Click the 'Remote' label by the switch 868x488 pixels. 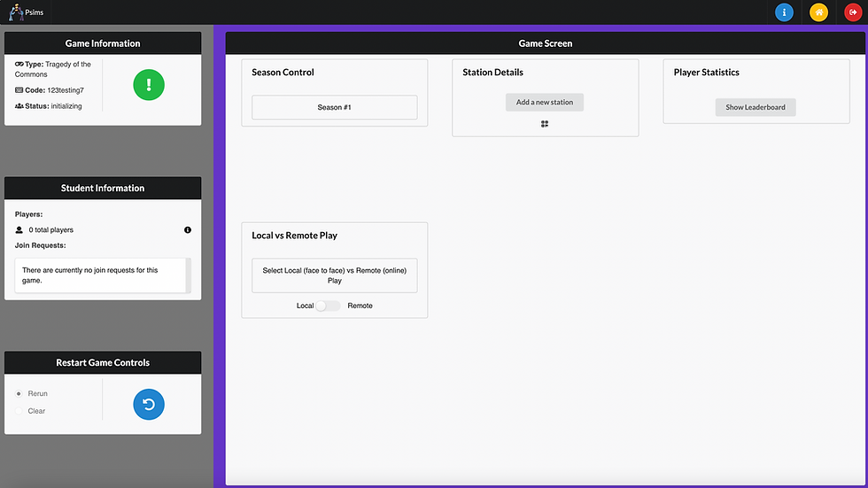pos(360,306)
